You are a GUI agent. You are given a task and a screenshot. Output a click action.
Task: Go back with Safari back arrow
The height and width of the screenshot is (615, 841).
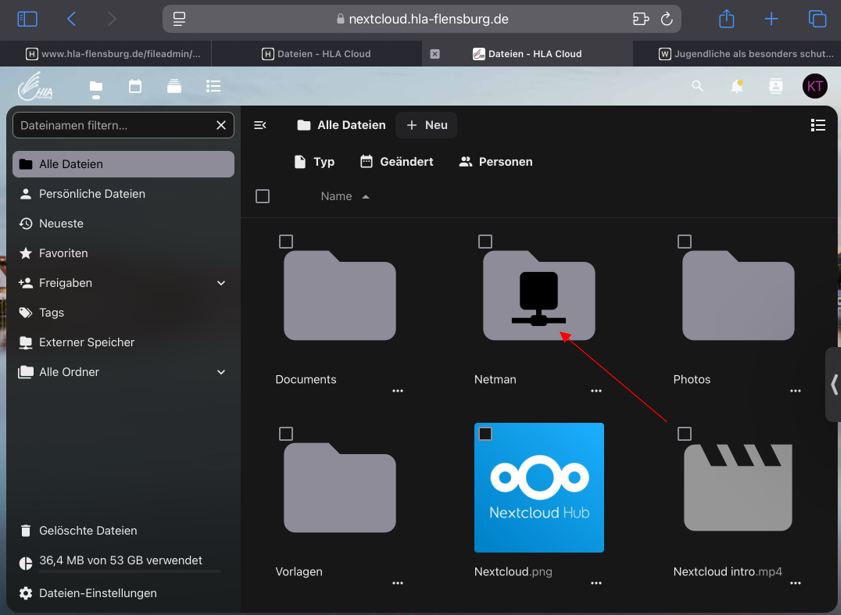[71, 19]
